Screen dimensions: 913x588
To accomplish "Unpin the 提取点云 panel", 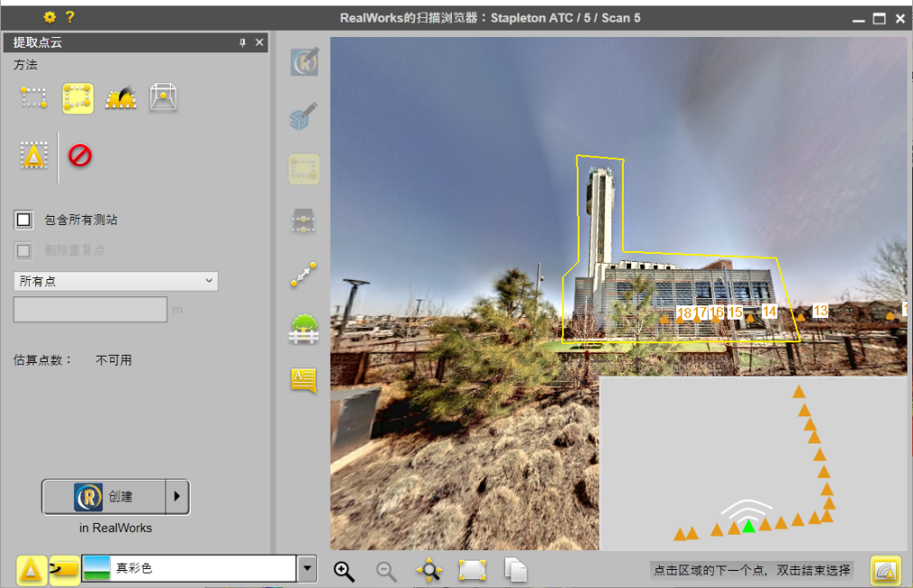I will (x=243, y=42).
